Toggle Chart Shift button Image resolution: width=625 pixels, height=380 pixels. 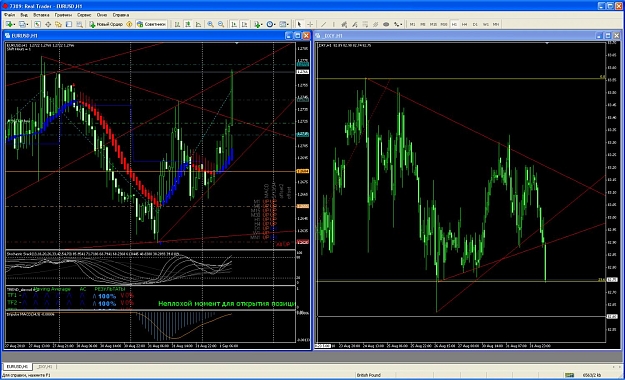click(244, 24)
